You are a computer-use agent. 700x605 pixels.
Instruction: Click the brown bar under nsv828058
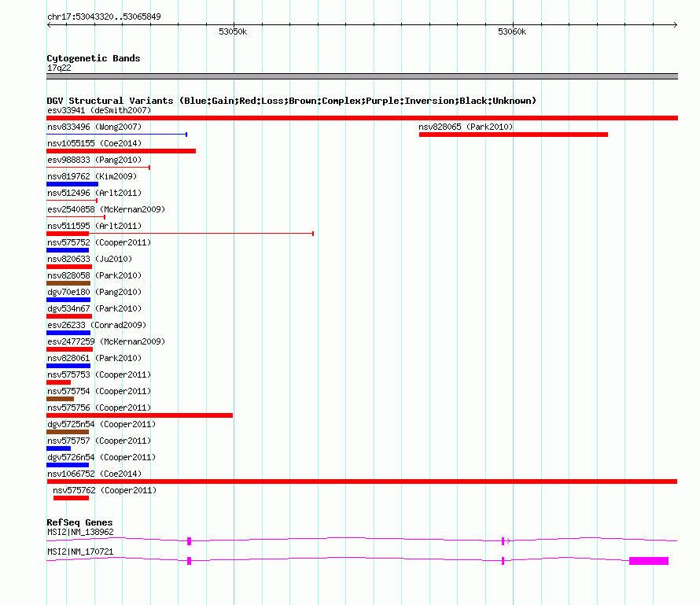[x=68, y=283]
